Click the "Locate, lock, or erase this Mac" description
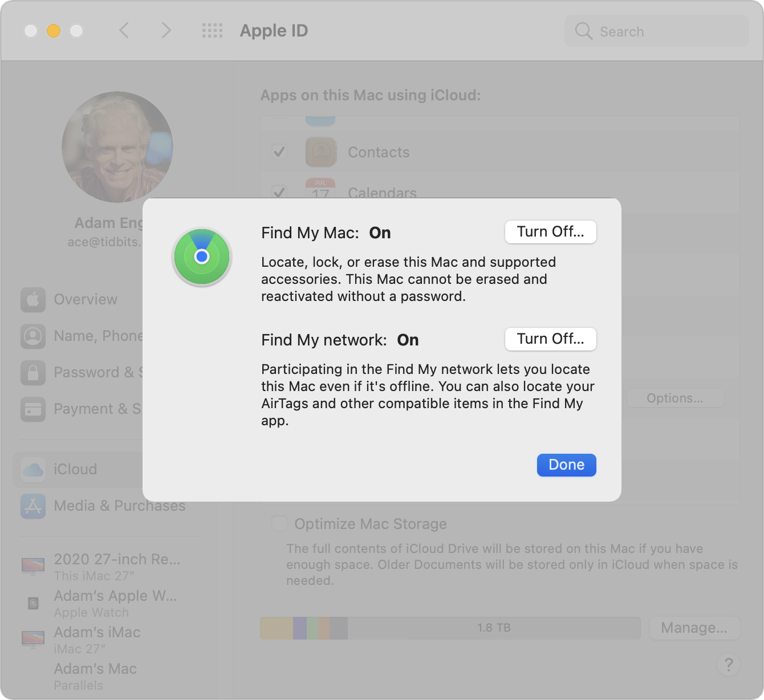Screen dimensions: 764x700 [x=409, y=279]
